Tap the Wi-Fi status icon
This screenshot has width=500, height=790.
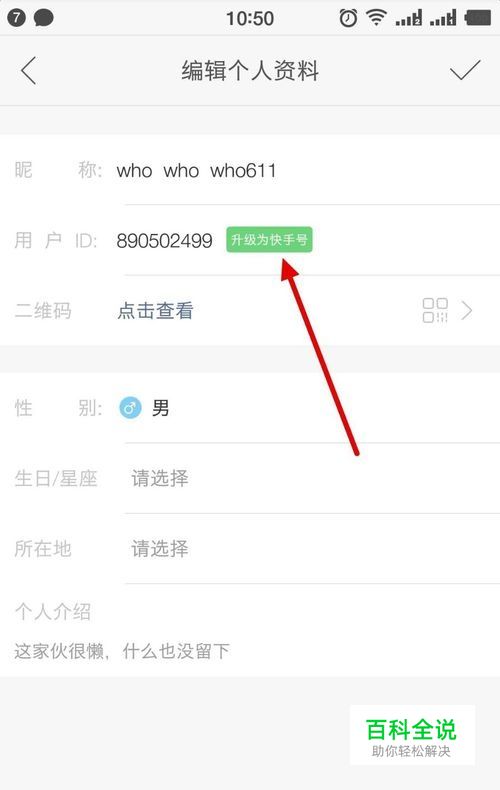[x=376, y=18]
